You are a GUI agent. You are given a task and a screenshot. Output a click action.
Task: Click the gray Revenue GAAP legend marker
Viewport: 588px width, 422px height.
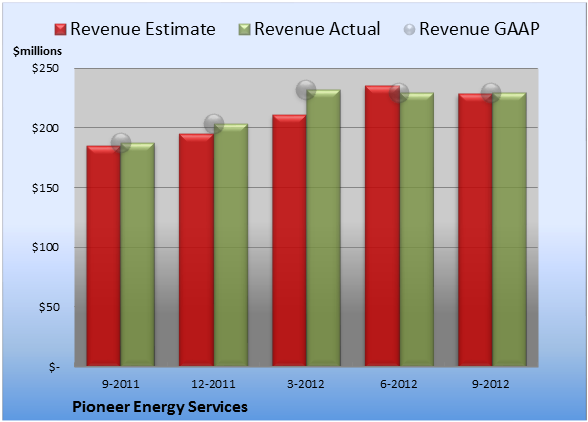click(409, 29)
